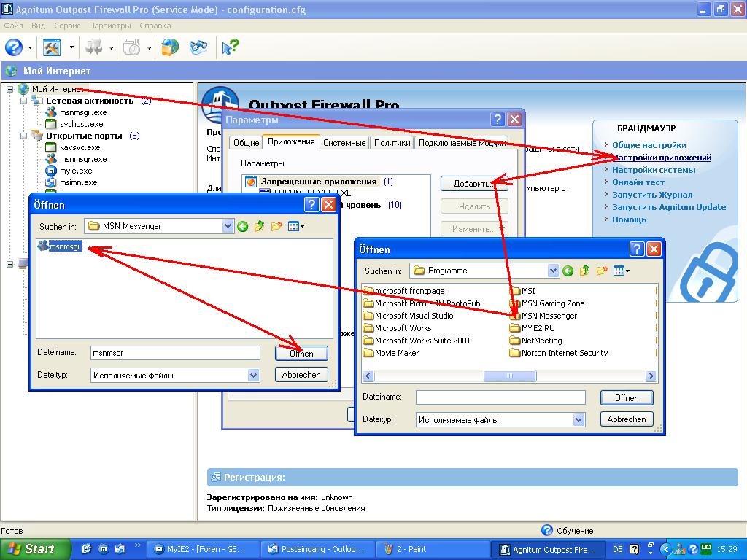Screen dimensions: 747x560
Task: Activate the What's This help cursor icon
Action: [230, 47]
